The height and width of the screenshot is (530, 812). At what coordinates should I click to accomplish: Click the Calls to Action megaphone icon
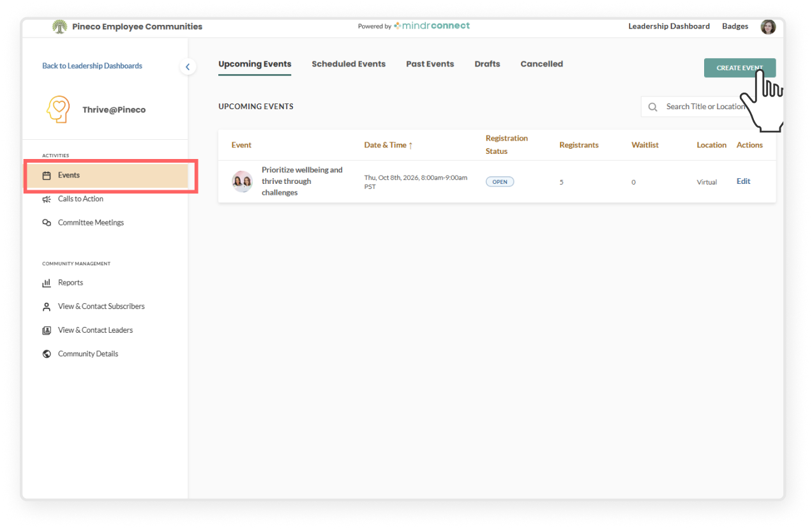(x=47, y=199)
